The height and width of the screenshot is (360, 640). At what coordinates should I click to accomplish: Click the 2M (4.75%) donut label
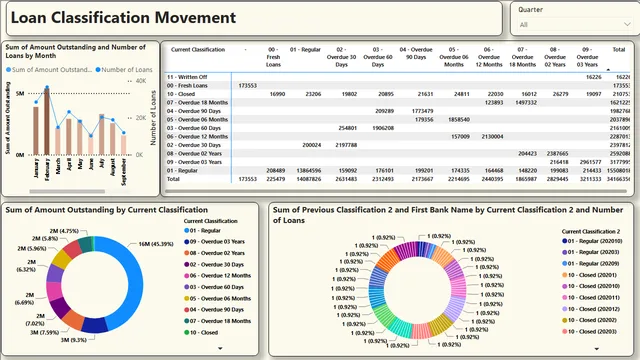coord(64,231)
